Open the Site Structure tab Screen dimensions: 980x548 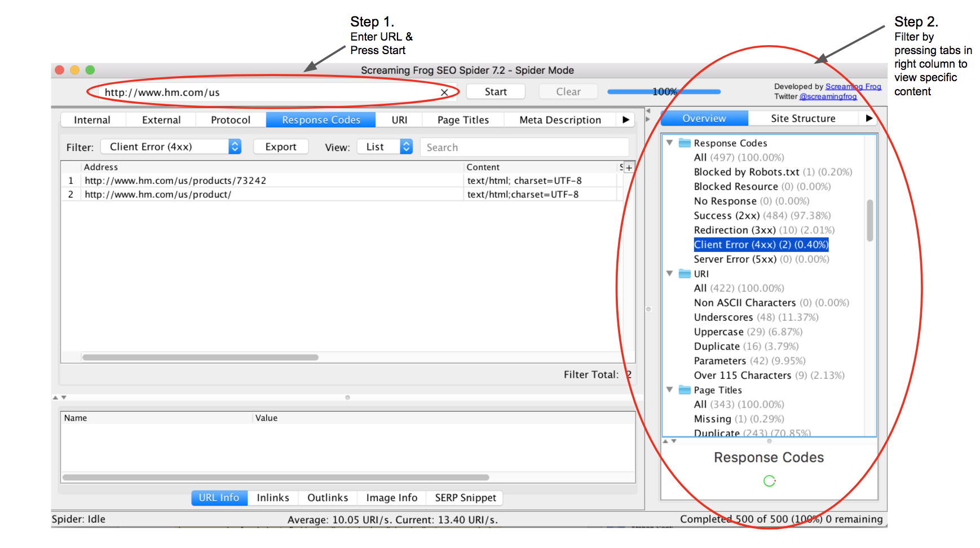(803, 118)
